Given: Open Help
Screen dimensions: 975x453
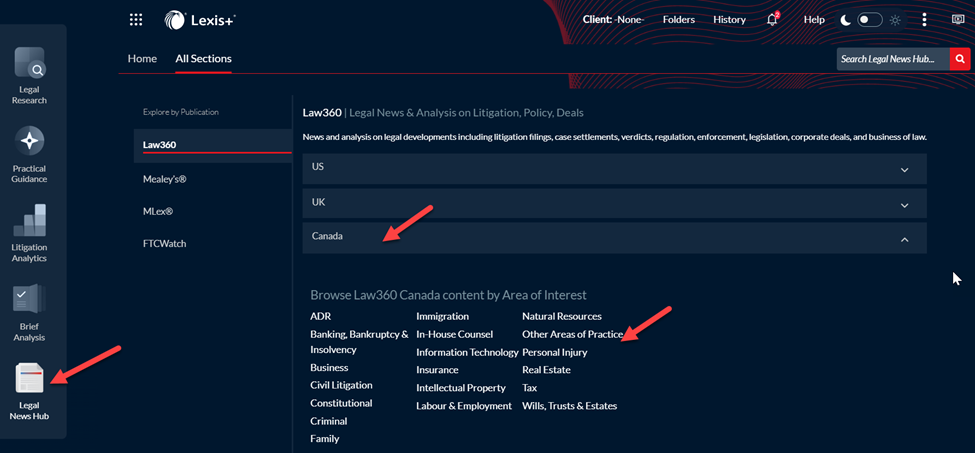Looking at the screenshot, I should [x=814, y=20].
